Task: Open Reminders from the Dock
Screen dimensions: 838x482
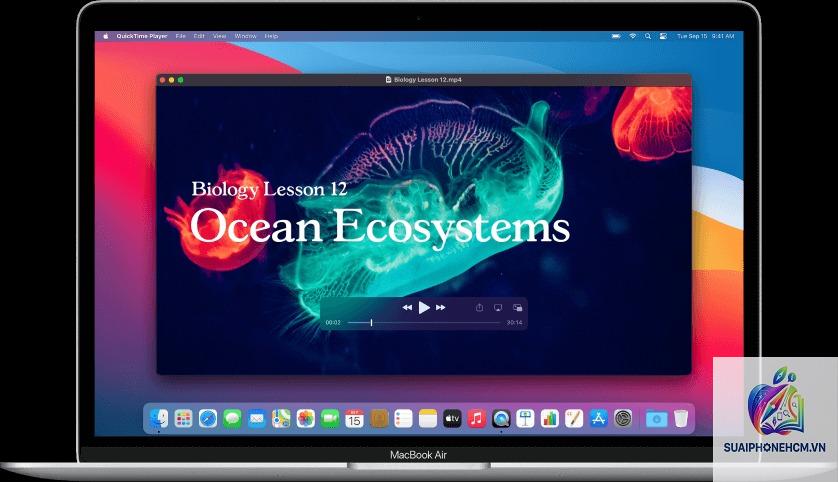Action: point(404,418)
